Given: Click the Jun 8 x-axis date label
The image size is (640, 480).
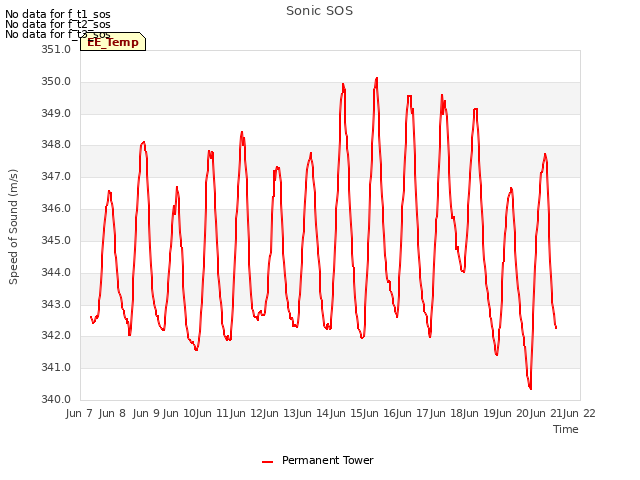Looking at the screenshot, I should [112, 413].
